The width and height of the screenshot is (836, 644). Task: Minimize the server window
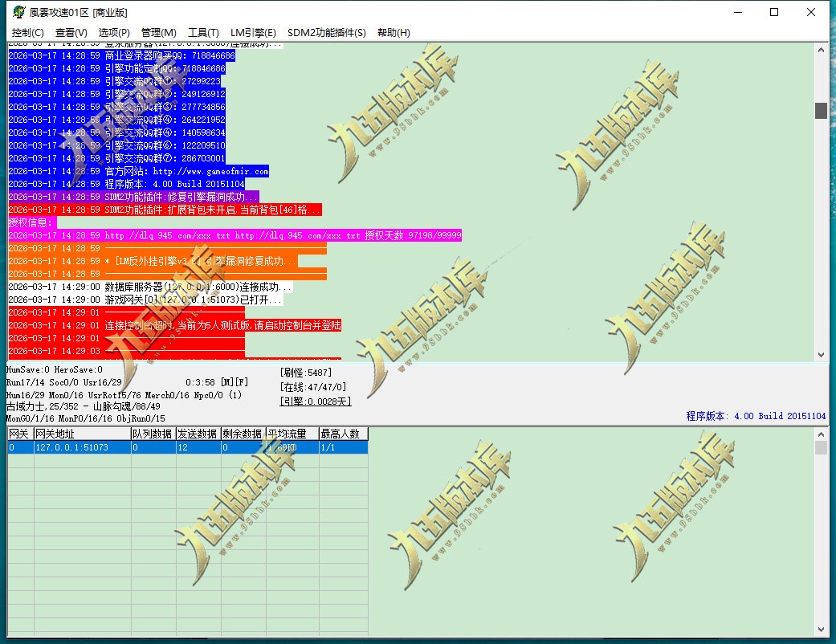pyautogui.click(x=738, y=12)
